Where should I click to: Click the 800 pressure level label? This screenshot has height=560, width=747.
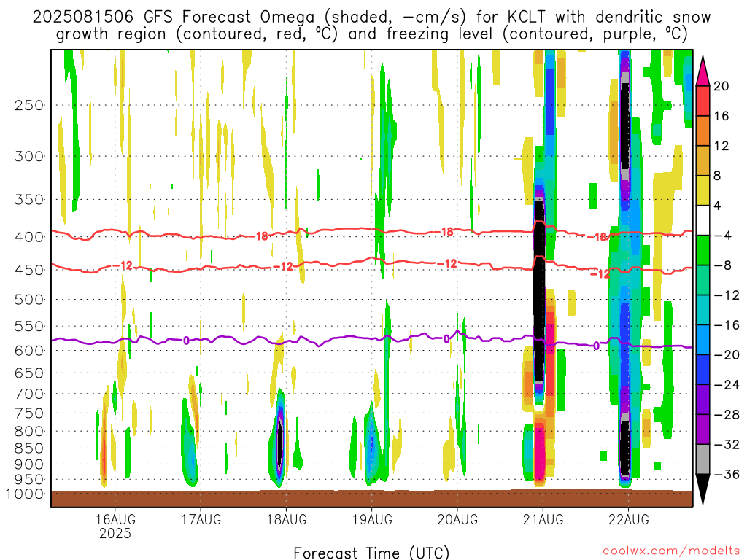(x=29, y=432)
